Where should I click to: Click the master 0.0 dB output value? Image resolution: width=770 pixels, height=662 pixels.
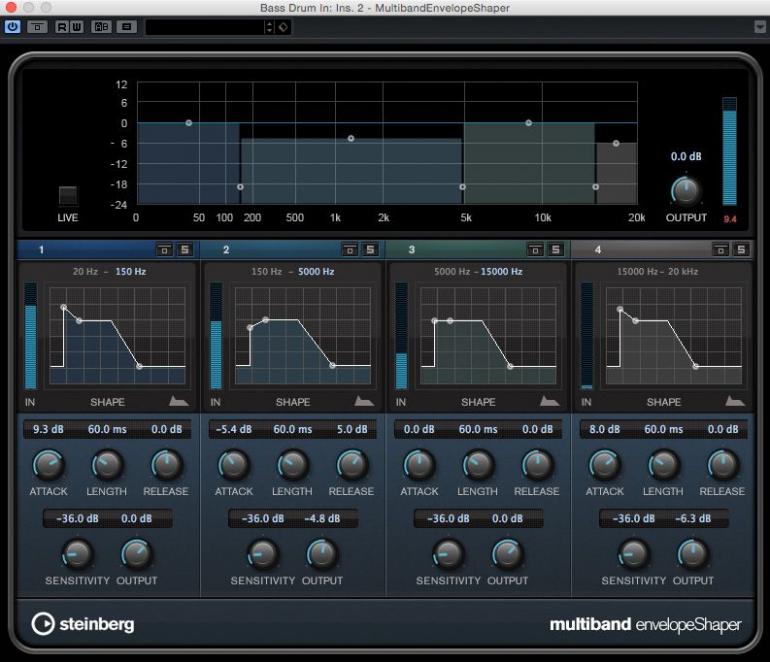tap(686, 157)
